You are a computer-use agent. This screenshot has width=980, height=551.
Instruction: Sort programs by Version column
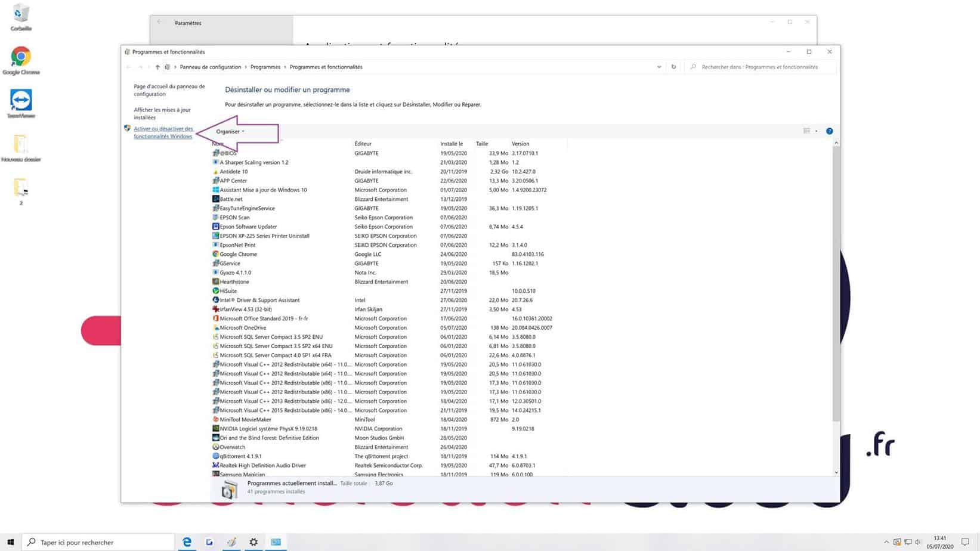(520, 144)
